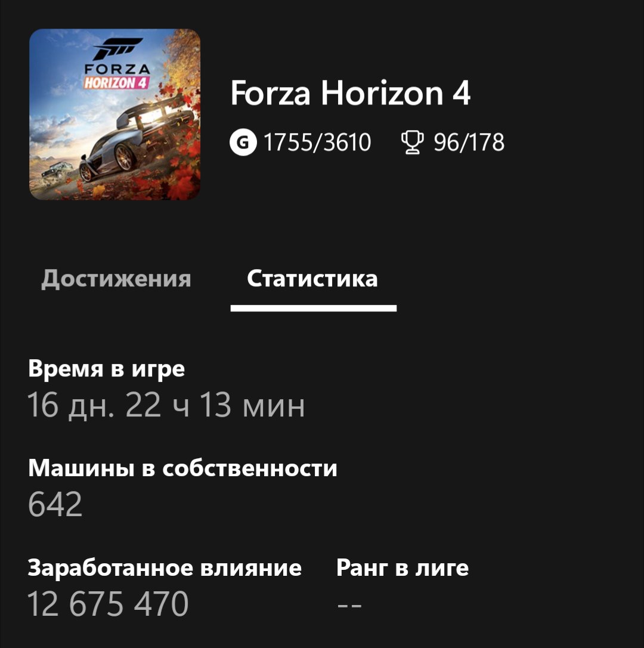This screenshot has height=648, width=644.
Task: Click the 1755/3610 gamerscore value
Action: [317, 142]
